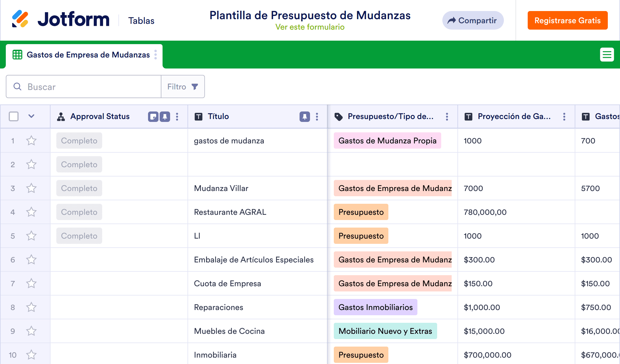Open the Filtro dropdown
Viewport: 620px width, 364px height.
tap(183, 87)
